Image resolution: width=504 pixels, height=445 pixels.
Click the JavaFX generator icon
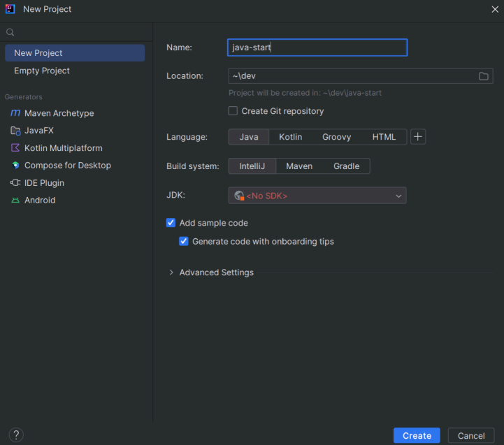[15, 131]
